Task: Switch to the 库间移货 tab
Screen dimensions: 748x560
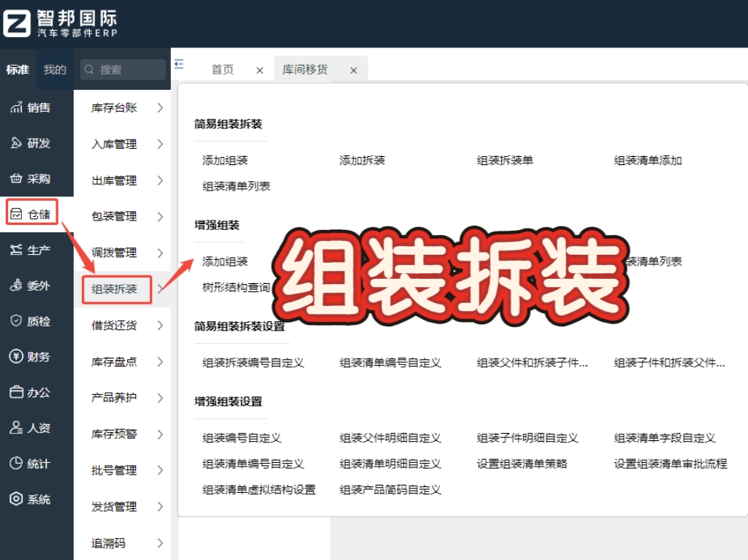Action: click(305, 69)
